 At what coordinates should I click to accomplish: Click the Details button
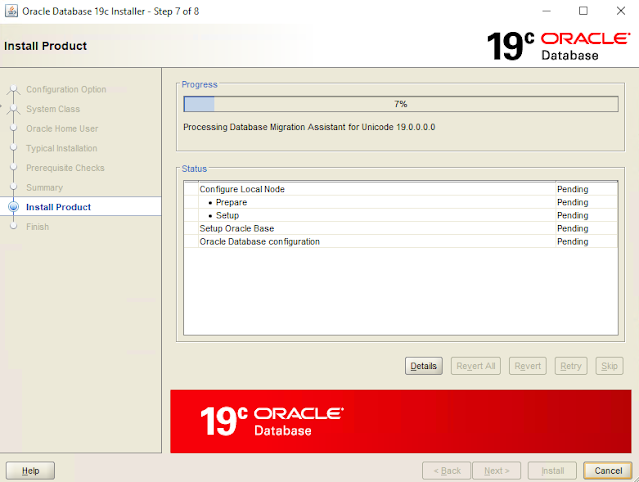click(423, 366)
